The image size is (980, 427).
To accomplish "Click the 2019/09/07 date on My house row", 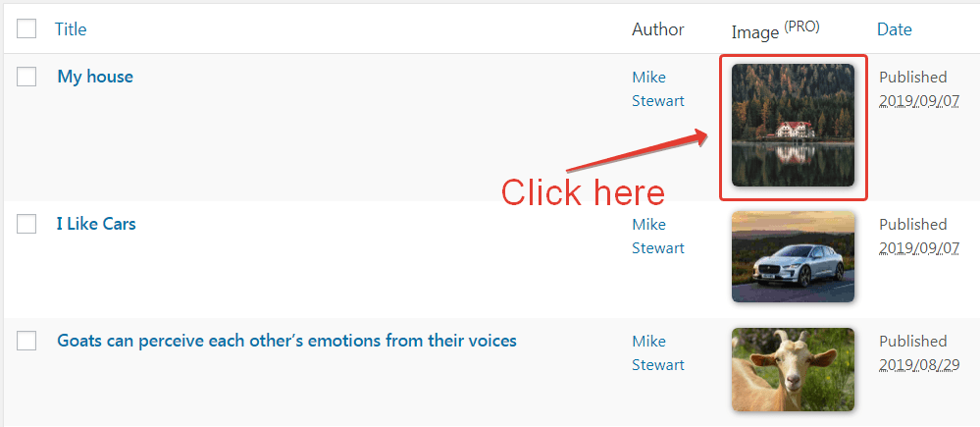I will [919, 101].
